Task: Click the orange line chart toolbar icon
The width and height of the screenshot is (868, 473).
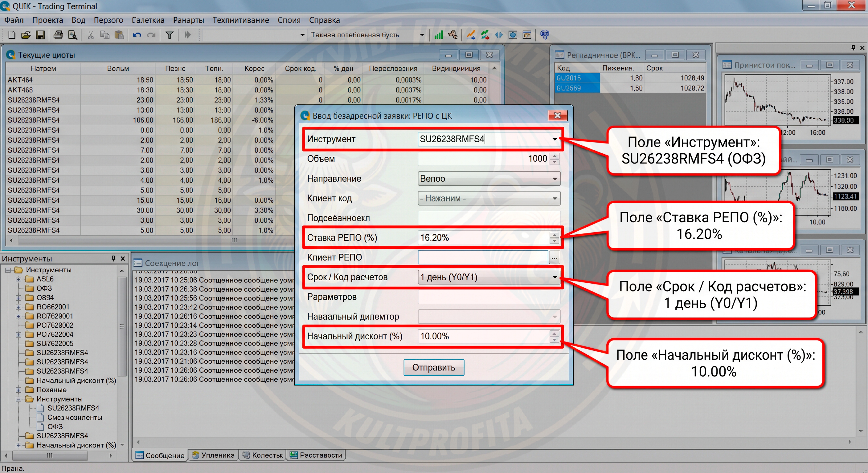Action: (471, 35)
